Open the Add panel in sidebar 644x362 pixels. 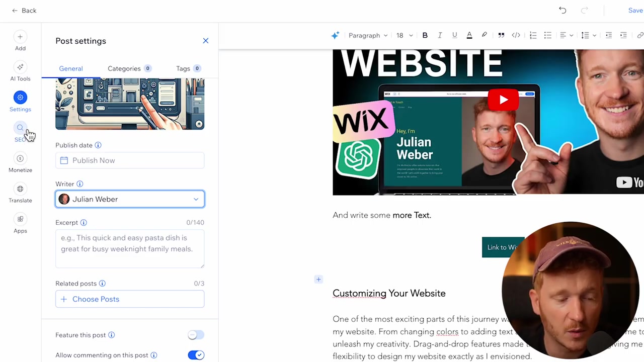[20, 41]
